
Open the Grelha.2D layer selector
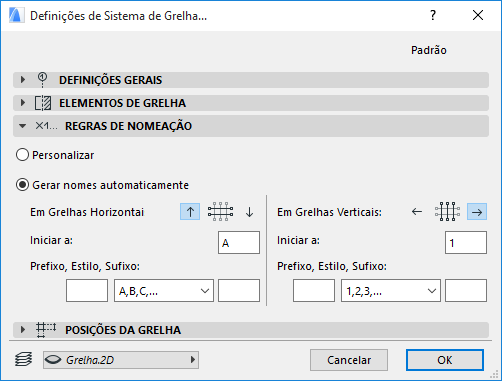pos(121,360)
